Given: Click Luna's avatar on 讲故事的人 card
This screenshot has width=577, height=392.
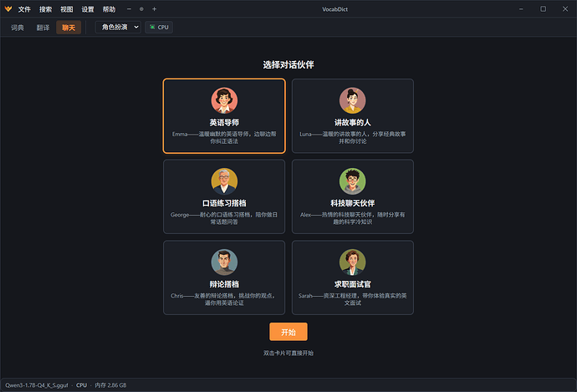Looking at the screenshot, I should (x=353, y=100).
